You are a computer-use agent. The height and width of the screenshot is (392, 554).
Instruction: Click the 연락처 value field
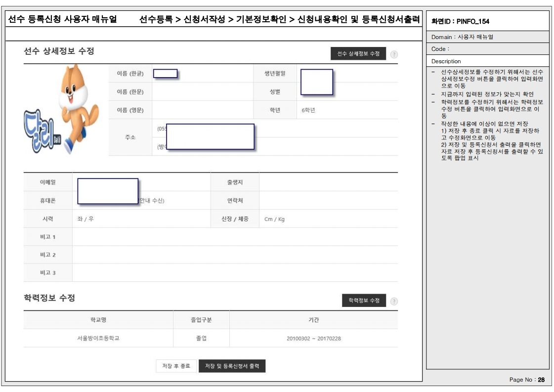click(328, 201)
